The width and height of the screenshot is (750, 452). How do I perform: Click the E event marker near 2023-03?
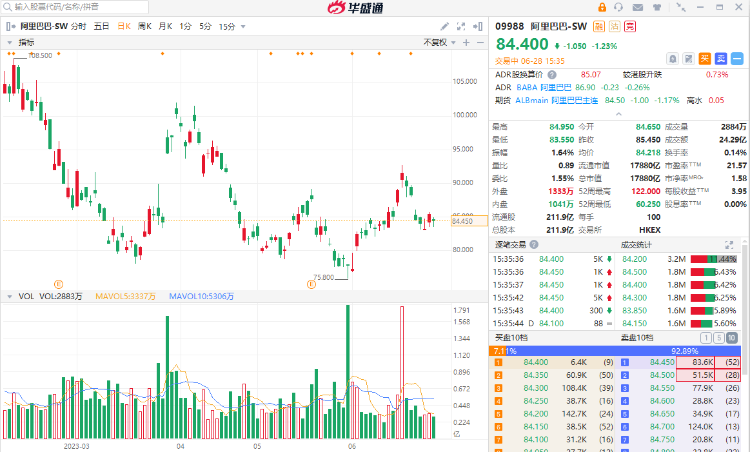tap(58, 284)
